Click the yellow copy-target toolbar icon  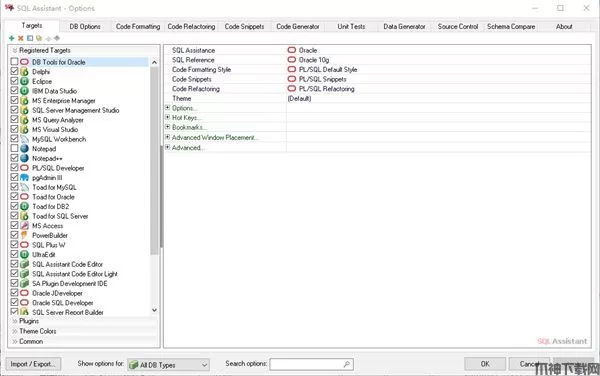click(39, 38)
